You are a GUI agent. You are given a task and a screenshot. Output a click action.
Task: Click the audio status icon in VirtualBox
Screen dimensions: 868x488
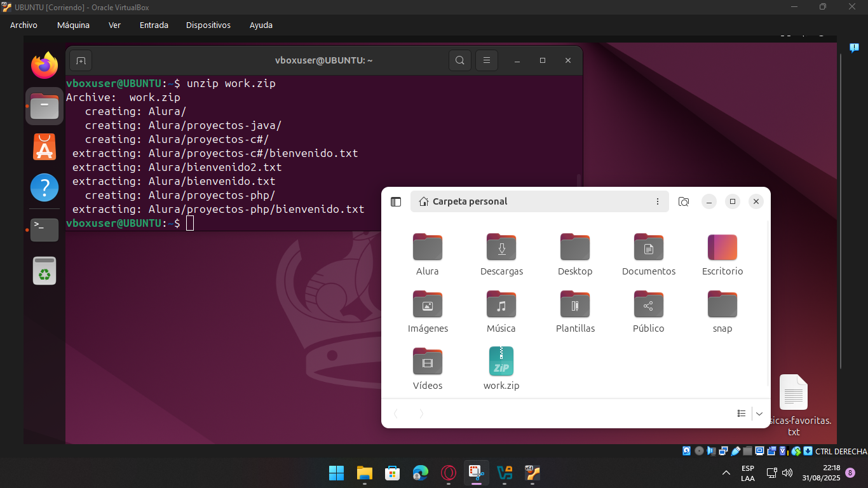point(711,451)
